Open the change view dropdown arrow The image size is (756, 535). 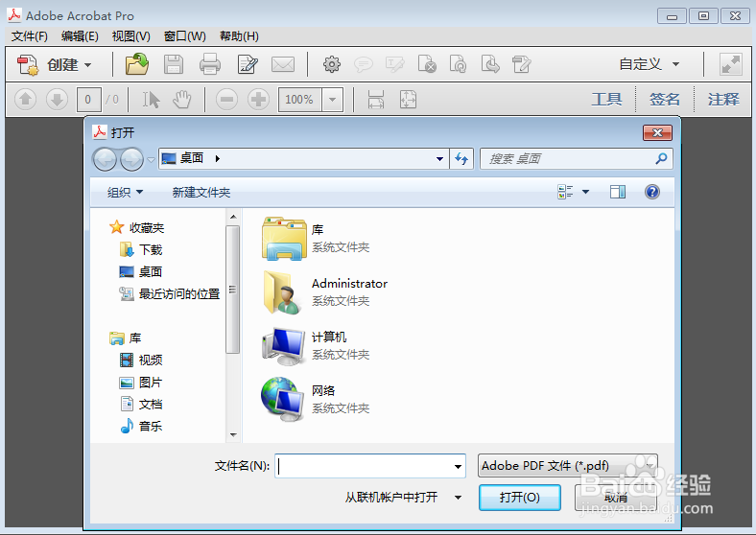click(x=585, y=192)
